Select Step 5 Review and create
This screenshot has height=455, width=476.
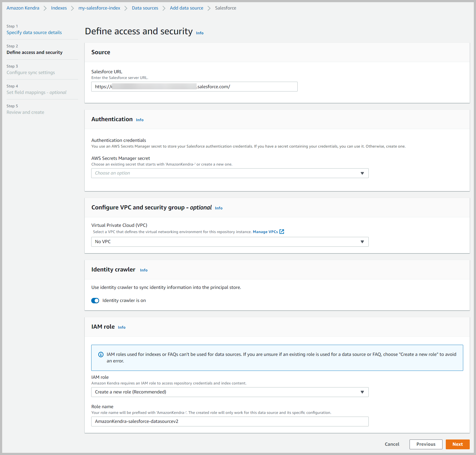click(25, 112)
